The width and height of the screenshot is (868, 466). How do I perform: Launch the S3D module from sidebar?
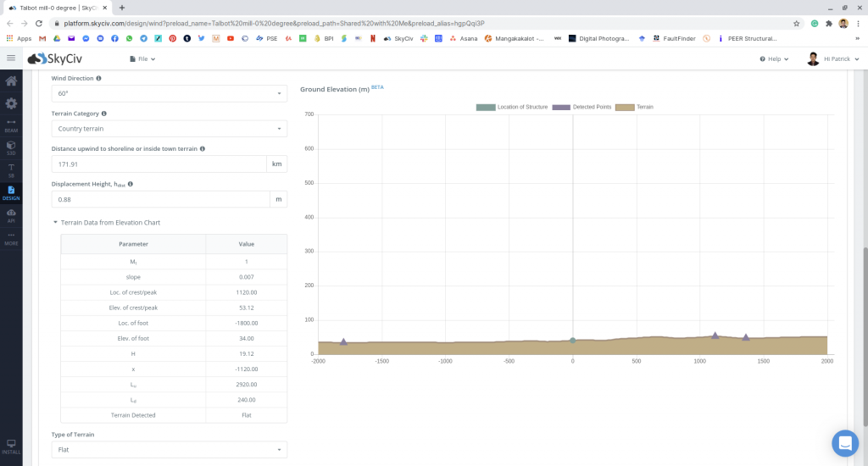(x=11, y=147)
